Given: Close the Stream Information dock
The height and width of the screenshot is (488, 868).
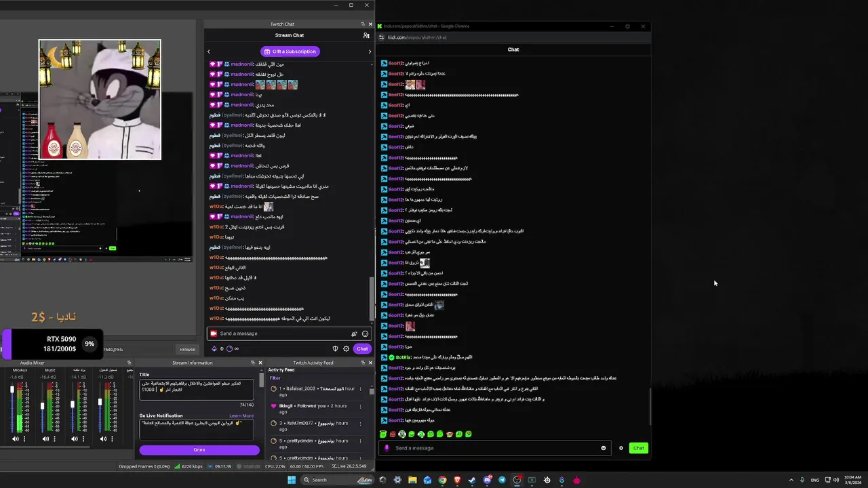Looking at the screenshot, I should pyautogui.click(x=260, y=363).
